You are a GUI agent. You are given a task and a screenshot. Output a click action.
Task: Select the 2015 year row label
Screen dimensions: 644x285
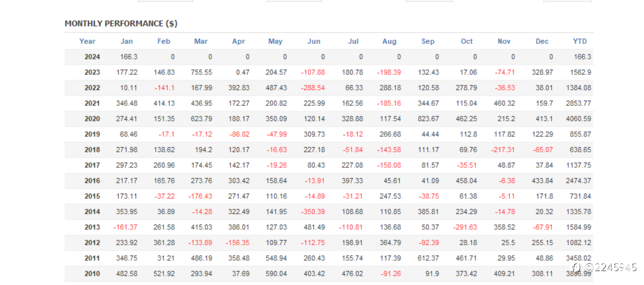pyautogui.click(x=92, y=196)
